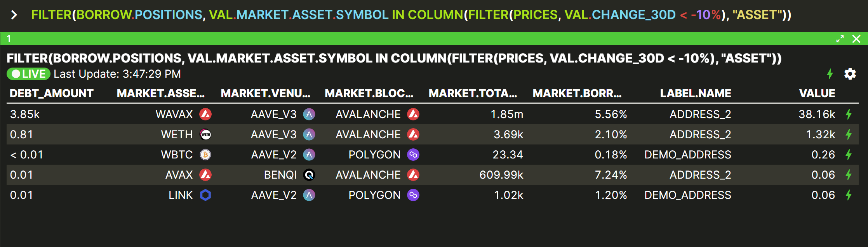Viewport: 868px width, 247px height.
Task: Sort by DEBT_AMOUNT column header
Action: [52, 93]
